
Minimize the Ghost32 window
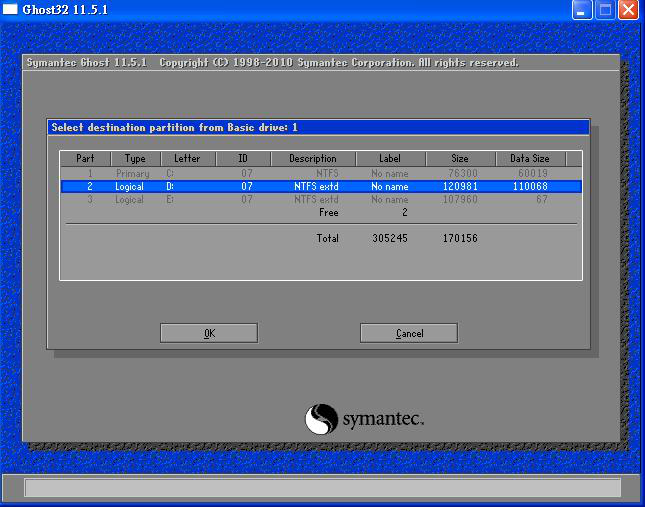click(582, 9)
